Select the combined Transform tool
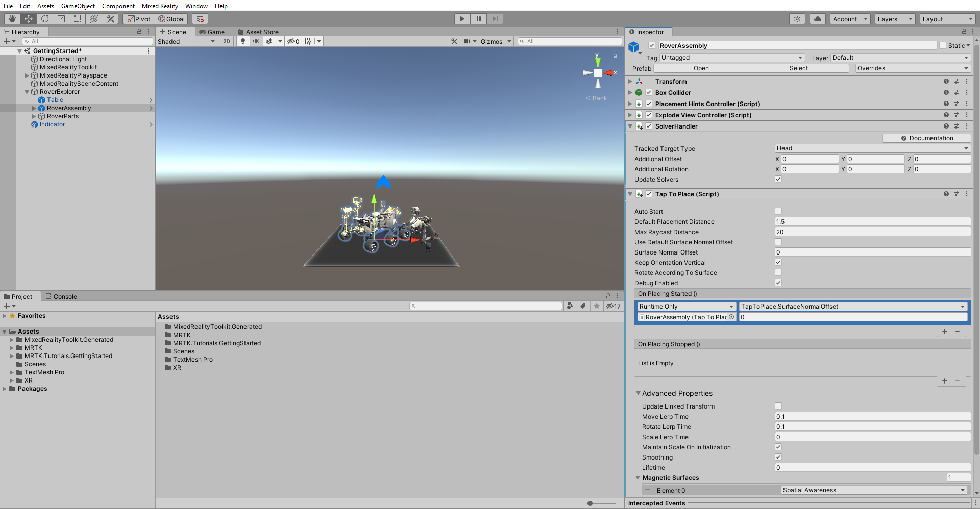This screenshot has height=509, width=980. pyautogui.click(x=94, y=19)
